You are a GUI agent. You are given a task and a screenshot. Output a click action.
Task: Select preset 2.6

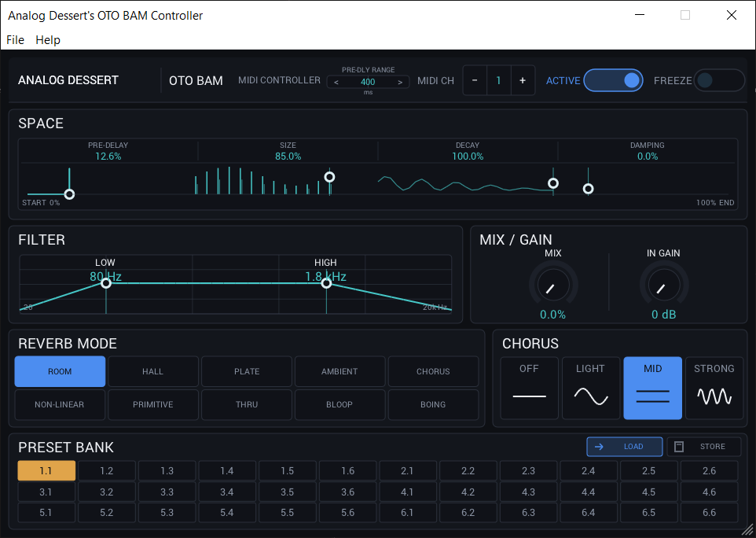tap(709, 471)
